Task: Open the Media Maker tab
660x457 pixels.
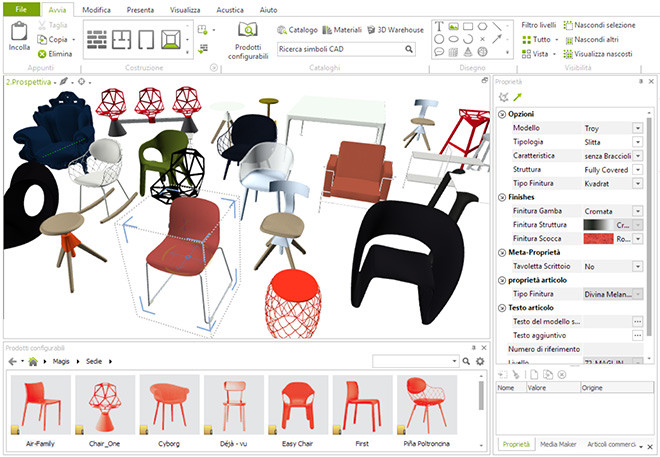Action: coord(558,444)
